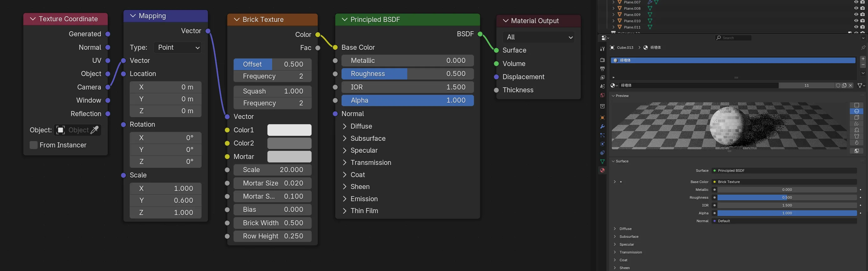The height and width of the screenshot is (271, 868).
Task: Click the eyedropper in Texture Coordinate Object field
Action: 95,130
